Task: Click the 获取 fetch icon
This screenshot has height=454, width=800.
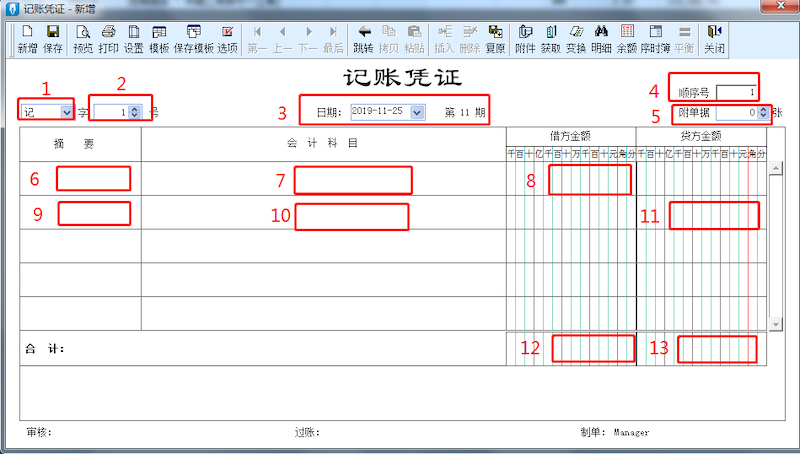Action: (x=551, y=39)
